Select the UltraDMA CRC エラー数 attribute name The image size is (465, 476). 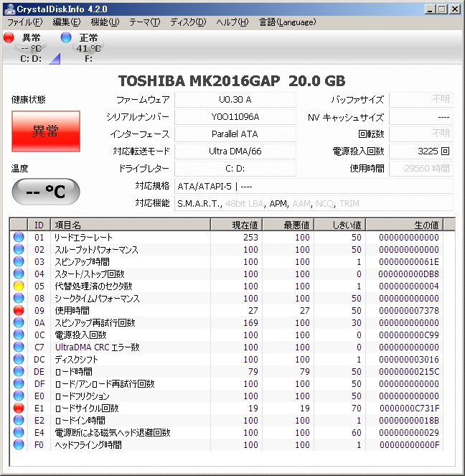[97, 347]
